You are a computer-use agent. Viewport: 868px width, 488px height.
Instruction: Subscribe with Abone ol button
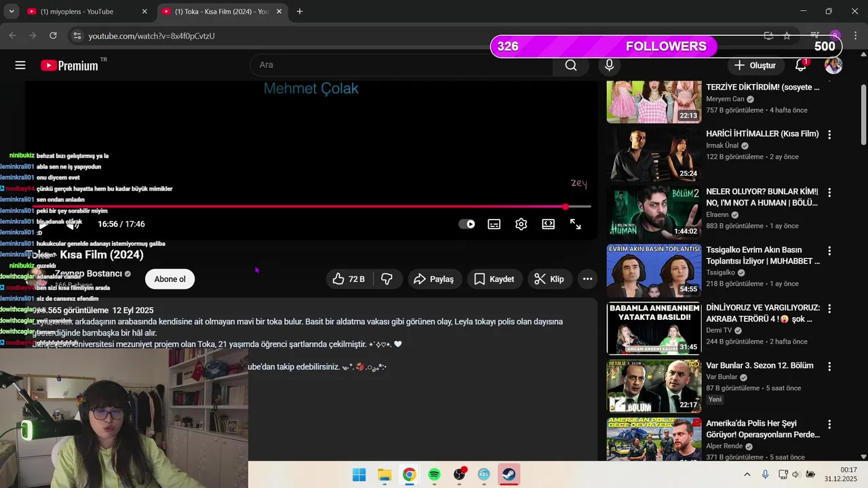[x=170, y=279]
